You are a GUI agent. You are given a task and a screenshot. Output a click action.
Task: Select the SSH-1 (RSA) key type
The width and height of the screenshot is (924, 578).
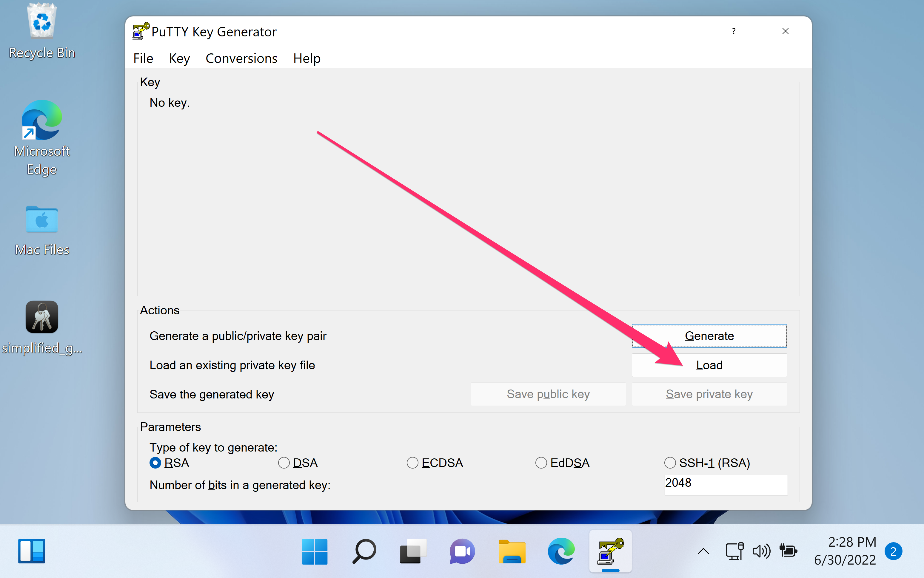point(707,463)
